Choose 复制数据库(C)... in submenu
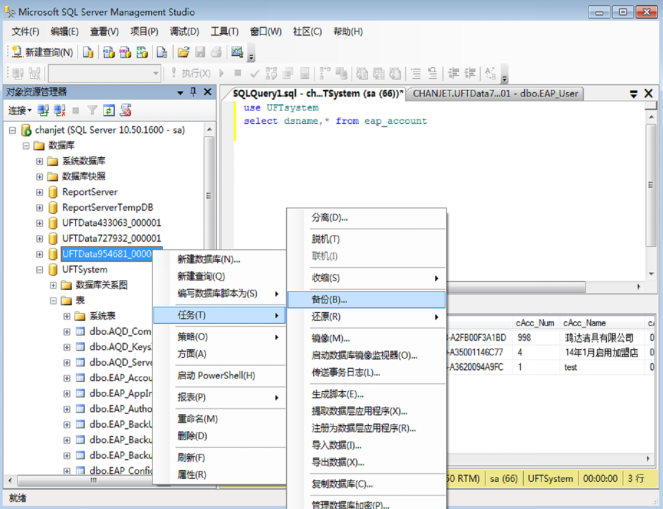Image resolution: width=663 pixels, height=509 pixels. (x=366, y=484)
